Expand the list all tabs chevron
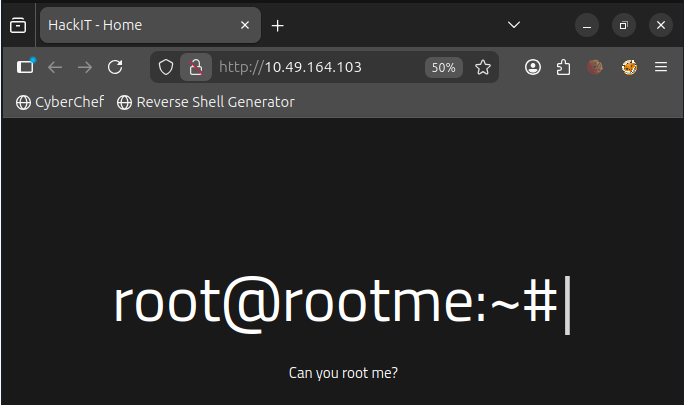684x405 pixels. 514,25
